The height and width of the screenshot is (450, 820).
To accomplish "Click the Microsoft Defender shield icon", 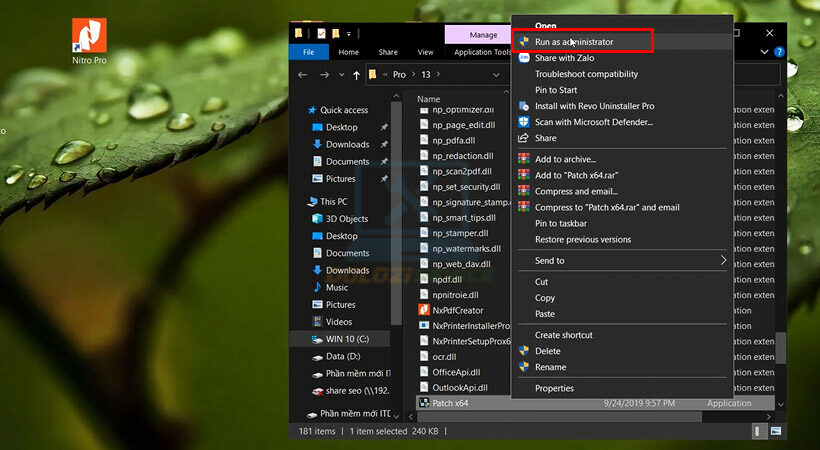I will pyautogui.click(x=523, y=122).
